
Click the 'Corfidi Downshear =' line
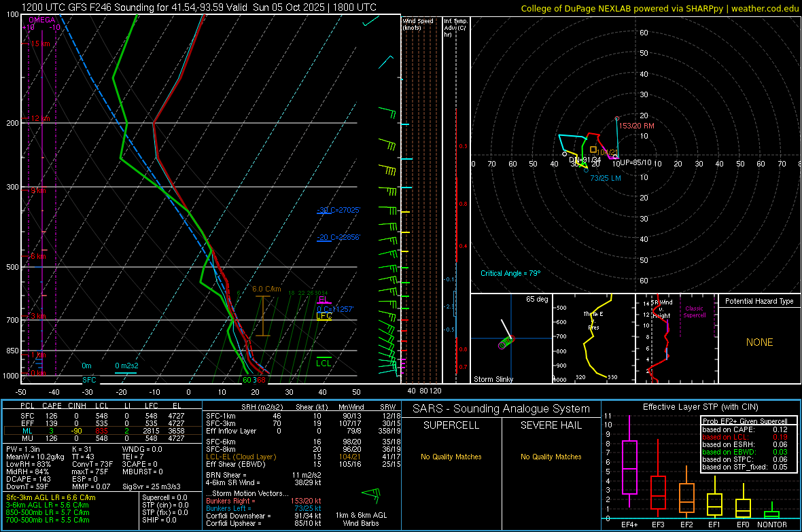(x=264, y=516)
